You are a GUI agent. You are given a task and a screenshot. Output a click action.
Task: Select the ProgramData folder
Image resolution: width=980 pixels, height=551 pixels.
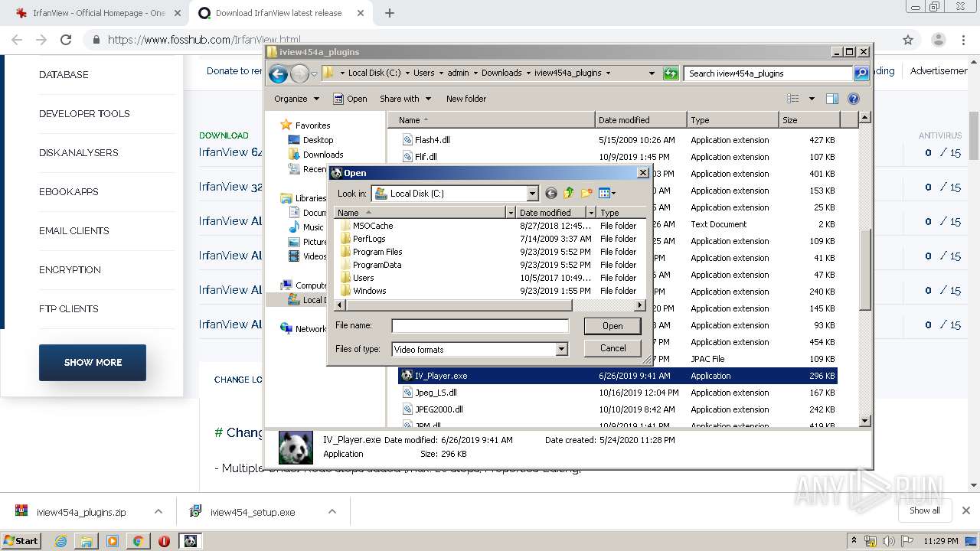coord(377,265)
